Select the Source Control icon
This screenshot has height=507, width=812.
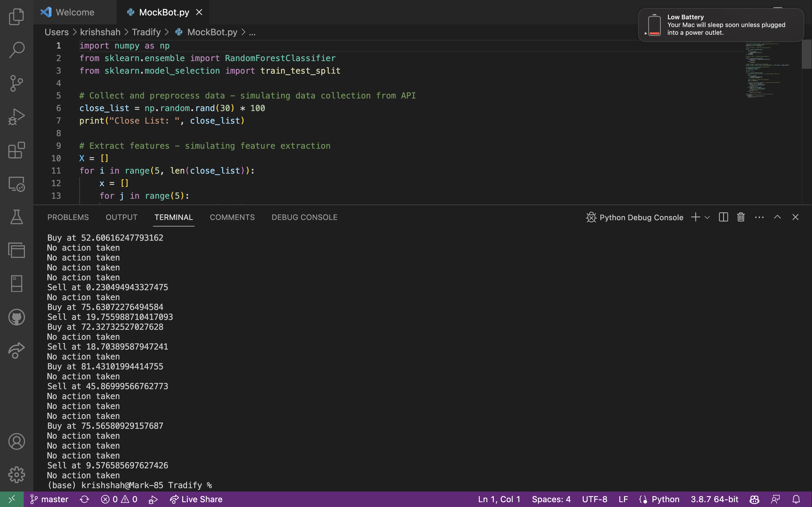point(16,83)
